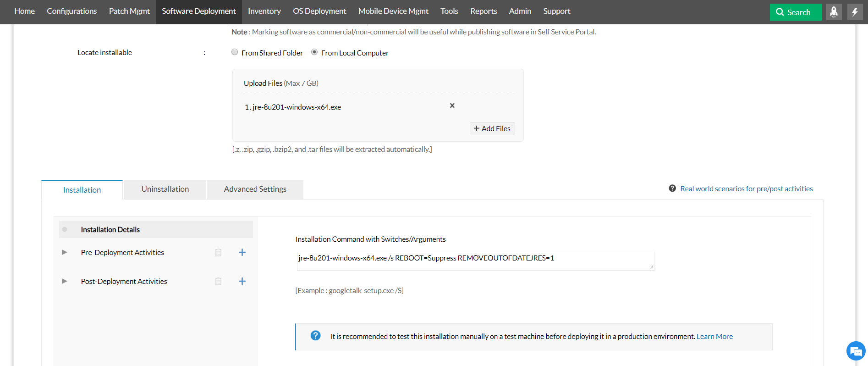Click the rocket quick launch icon
Viewport: 868px width, 366px height.
click(x=834, y=12)
